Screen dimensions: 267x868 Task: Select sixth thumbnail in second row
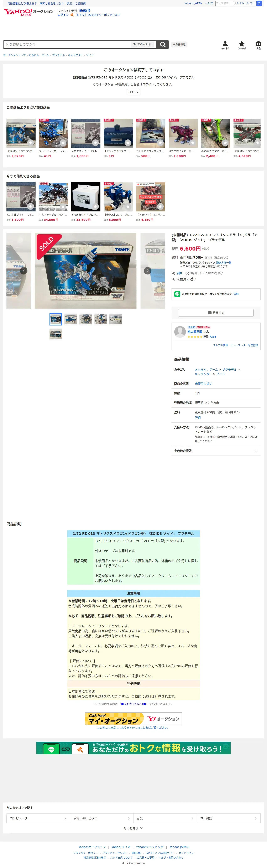(56, 334)
